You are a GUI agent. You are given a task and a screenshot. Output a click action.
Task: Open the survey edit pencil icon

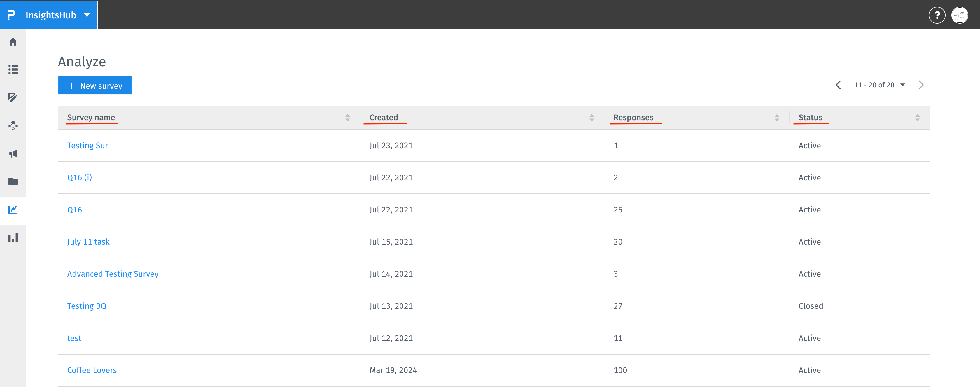tap(13, 97)
